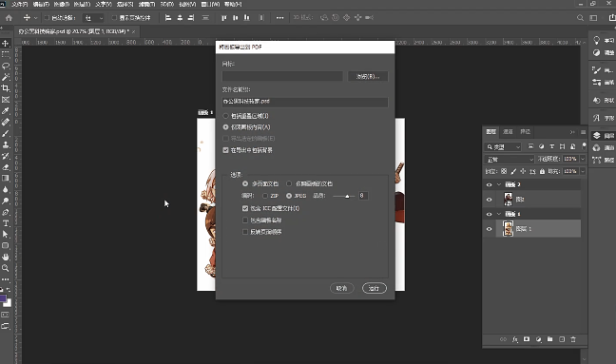
Task: Open the fill dropdown arrow
Action: point(583,171)
